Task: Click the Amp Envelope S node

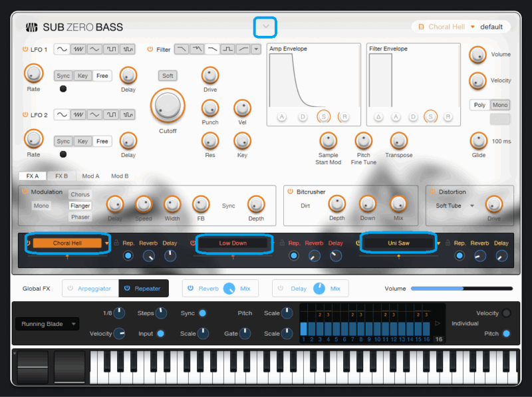Action: [x=324, y=117]
